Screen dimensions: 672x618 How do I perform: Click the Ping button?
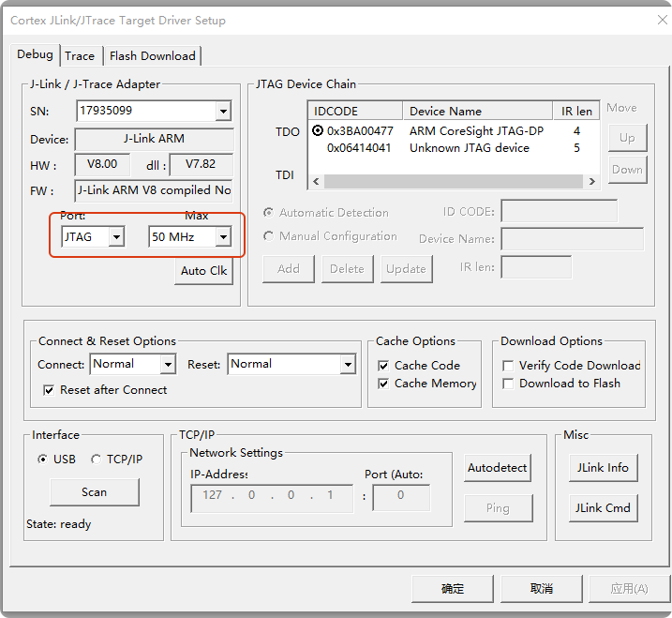(498, 508)
